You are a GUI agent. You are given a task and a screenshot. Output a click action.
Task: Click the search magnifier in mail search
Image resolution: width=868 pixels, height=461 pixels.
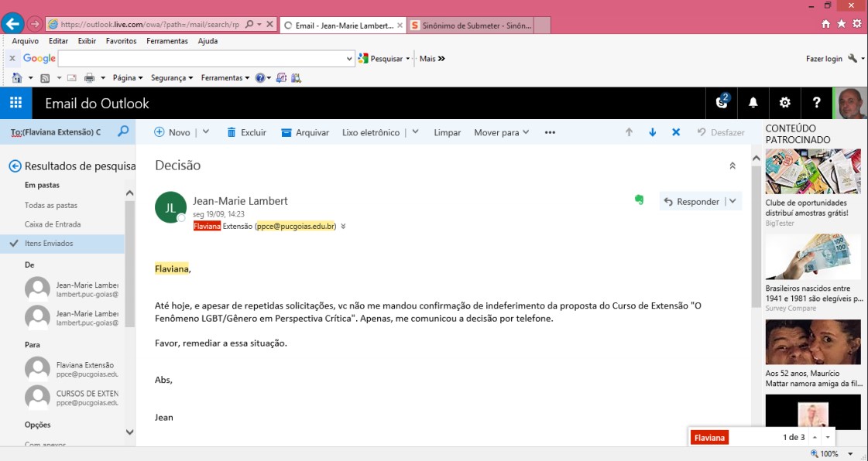click(x=123, y=132)
